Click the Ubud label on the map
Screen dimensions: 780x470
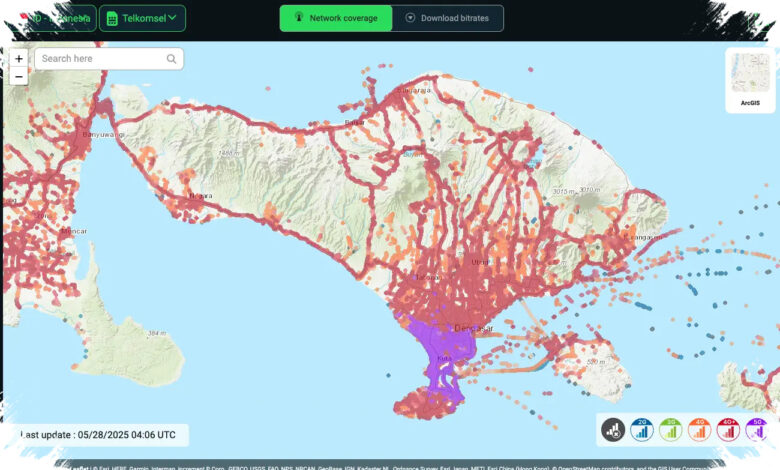coord(480,262)
